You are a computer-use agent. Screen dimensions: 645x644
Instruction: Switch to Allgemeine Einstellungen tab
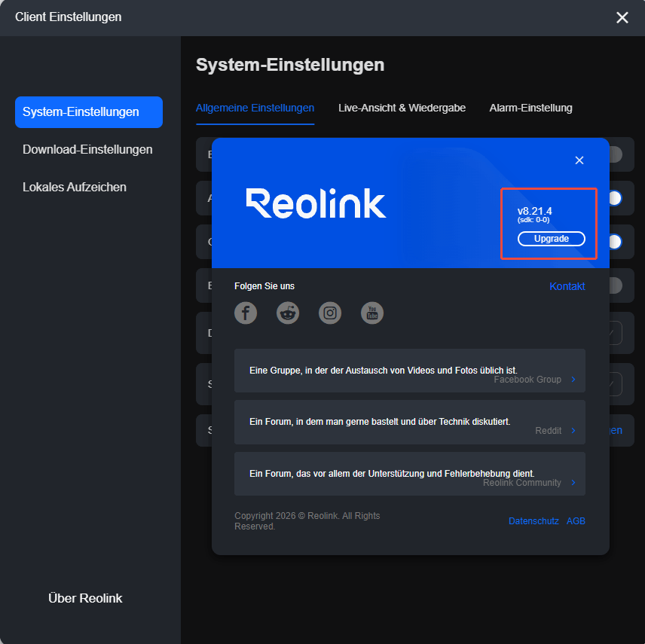(255, 108)
